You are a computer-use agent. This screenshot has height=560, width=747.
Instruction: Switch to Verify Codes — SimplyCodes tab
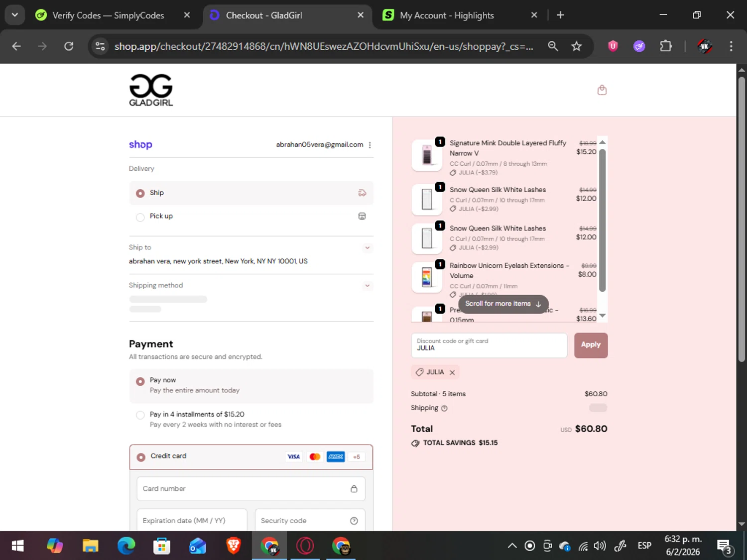point(108,15)
